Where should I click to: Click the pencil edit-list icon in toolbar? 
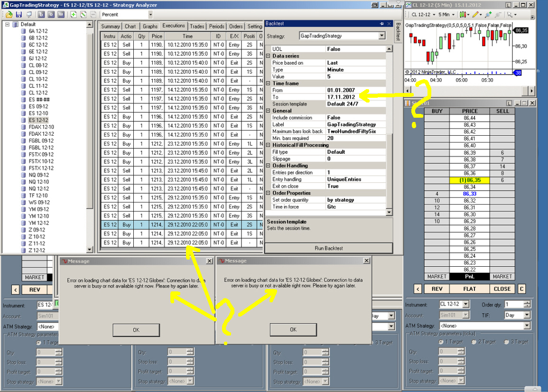pyautogui.click(x=83, y=15)
